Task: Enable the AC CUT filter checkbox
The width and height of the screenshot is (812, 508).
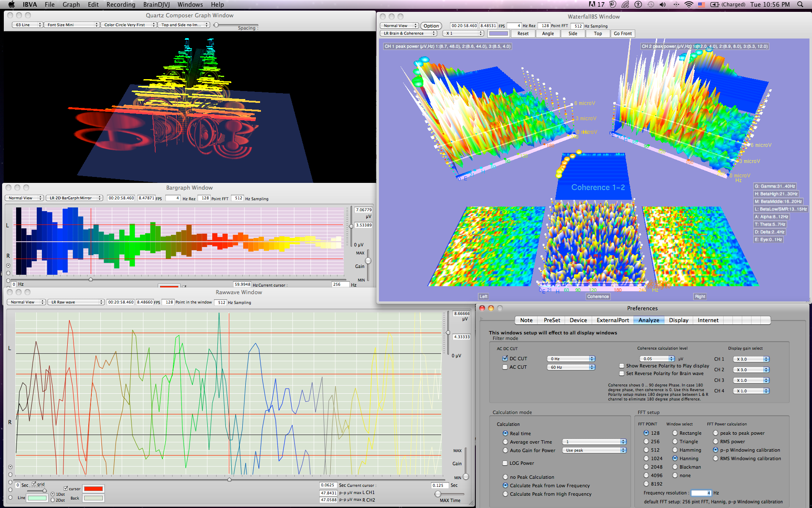Action: (x=505, y=367)
